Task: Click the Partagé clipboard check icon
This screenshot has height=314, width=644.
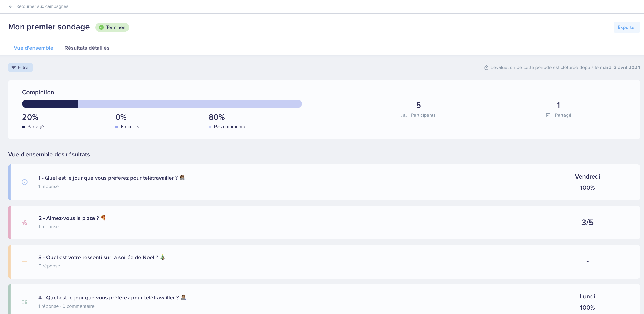Action: coord(548,115)
